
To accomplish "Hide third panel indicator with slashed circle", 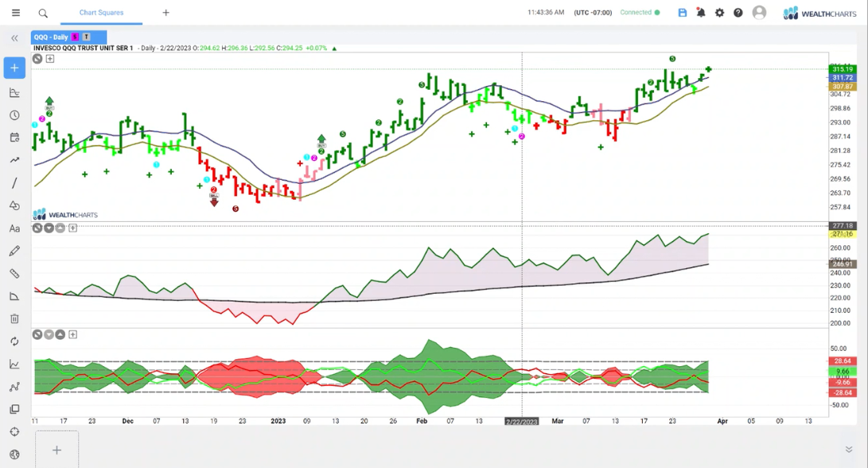I will pyautogui.click(x=37, y=334).
